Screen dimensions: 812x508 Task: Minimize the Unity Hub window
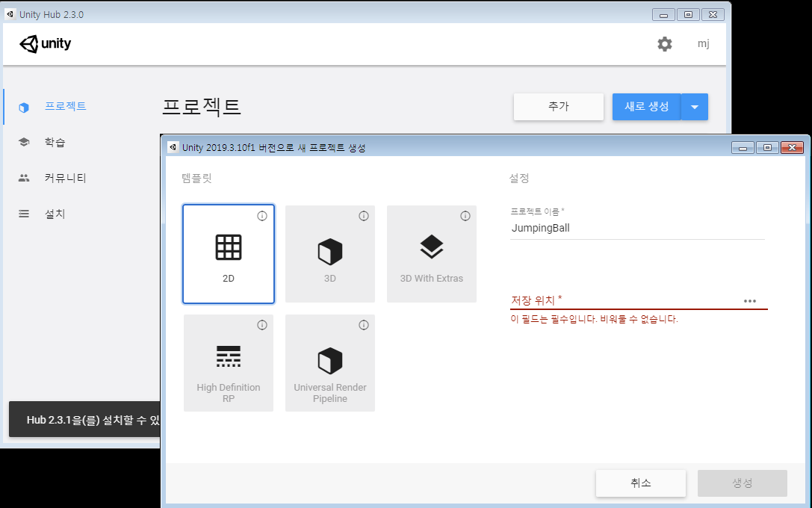tap(663, 15)
